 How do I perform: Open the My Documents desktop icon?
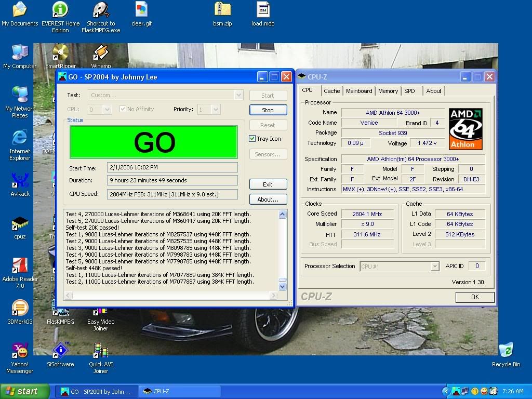click(x=20, y=14)
